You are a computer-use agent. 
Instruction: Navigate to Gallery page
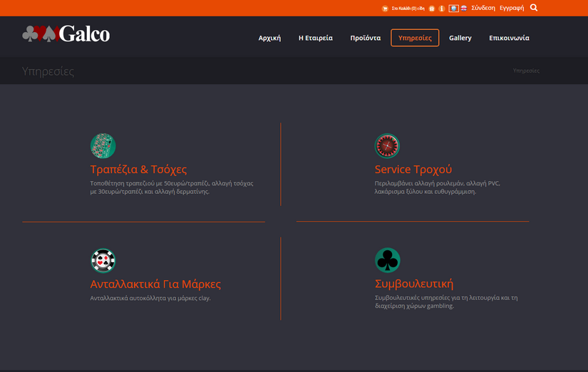[460, 38]
